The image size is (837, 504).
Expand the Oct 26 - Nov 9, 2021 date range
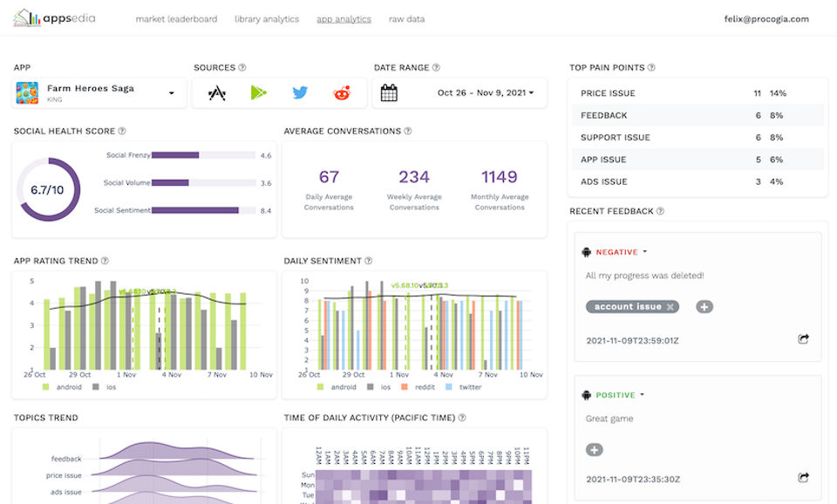[x=486, y=93]
